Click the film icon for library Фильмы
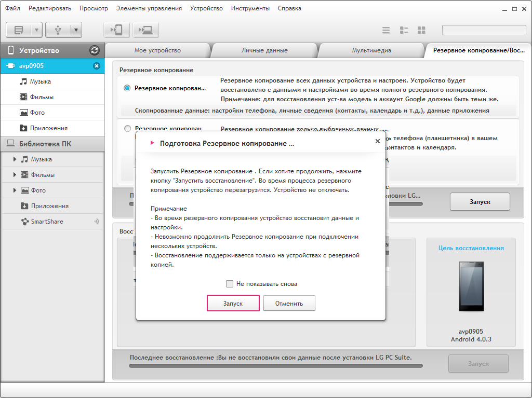 (24, 174)
